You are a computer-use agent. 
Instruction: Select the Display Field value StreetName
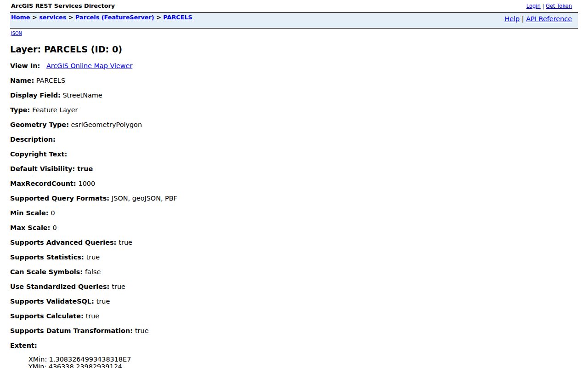coord(82,95)
